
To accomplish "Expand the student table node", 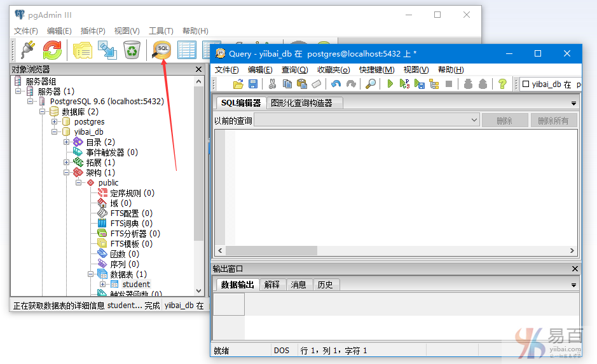I will (103, 285).
